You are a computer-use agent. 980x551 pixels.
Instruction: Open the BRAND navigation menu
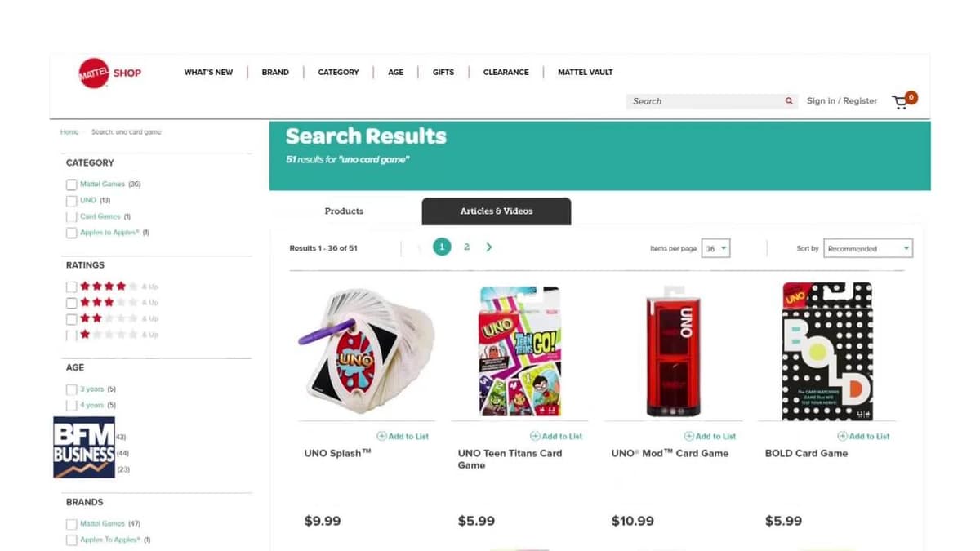pyautogui.click(x=275, y=72)
